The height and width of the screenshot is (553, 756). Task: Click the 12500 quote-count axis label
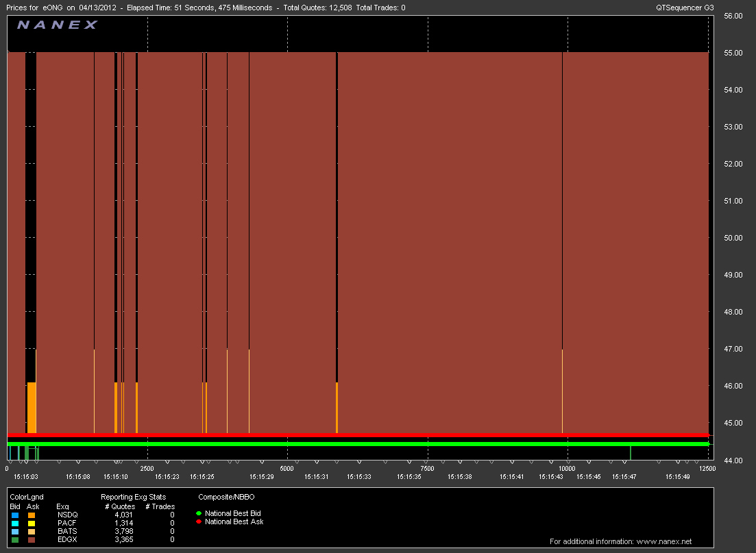707,469
